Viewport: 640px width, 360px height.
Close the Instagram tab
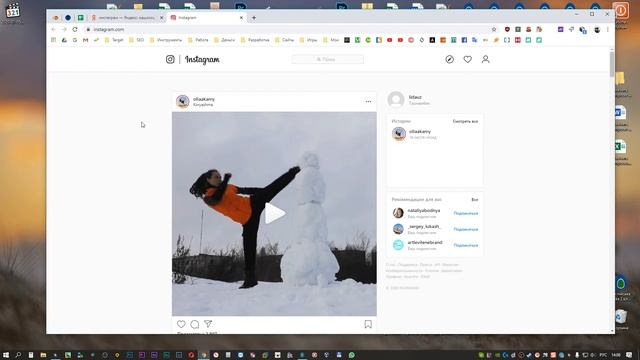(241, 18)
